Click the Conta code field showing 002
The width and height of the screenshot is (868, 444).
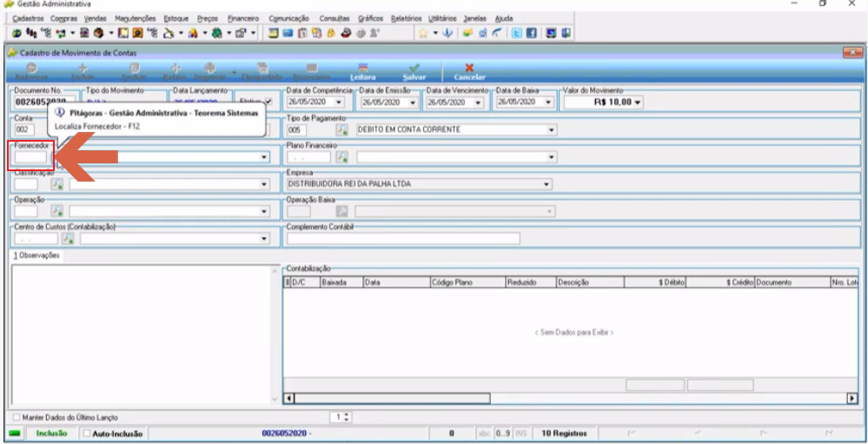click(25, 129)
